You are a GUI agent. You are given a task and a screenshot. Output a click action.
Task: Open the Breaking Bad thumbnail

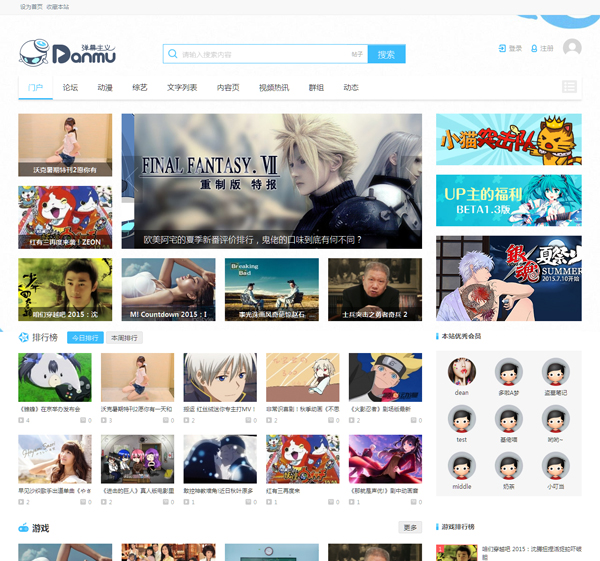point(272,289)
